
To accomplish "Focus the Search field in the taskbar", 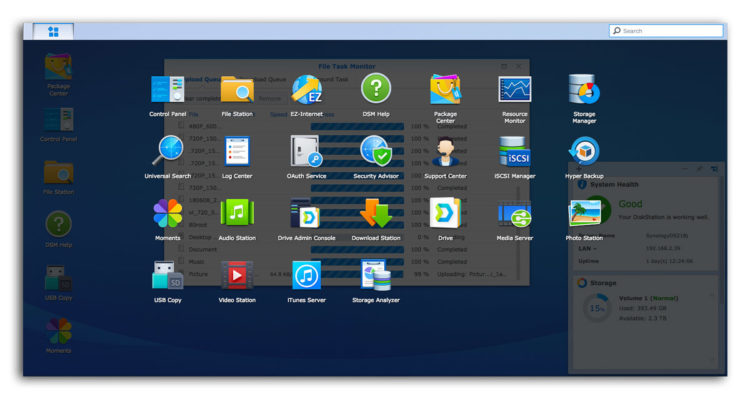I will tap(666, 31).
